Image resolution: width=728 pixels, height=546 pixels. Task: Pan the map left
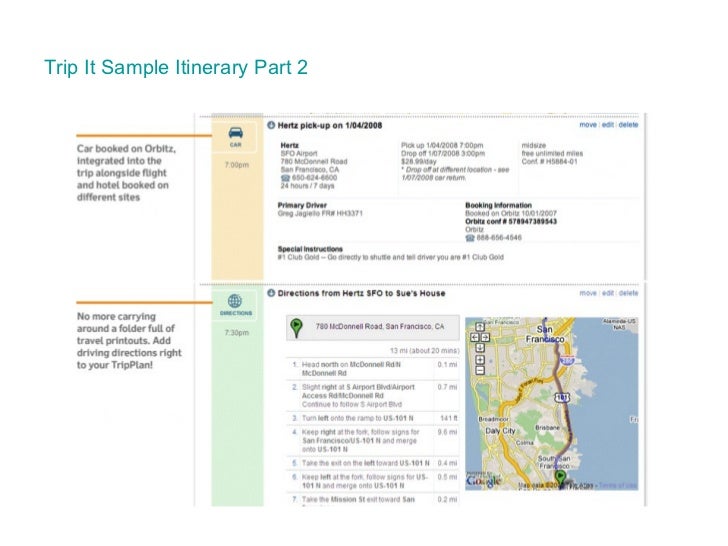point(474,338)
